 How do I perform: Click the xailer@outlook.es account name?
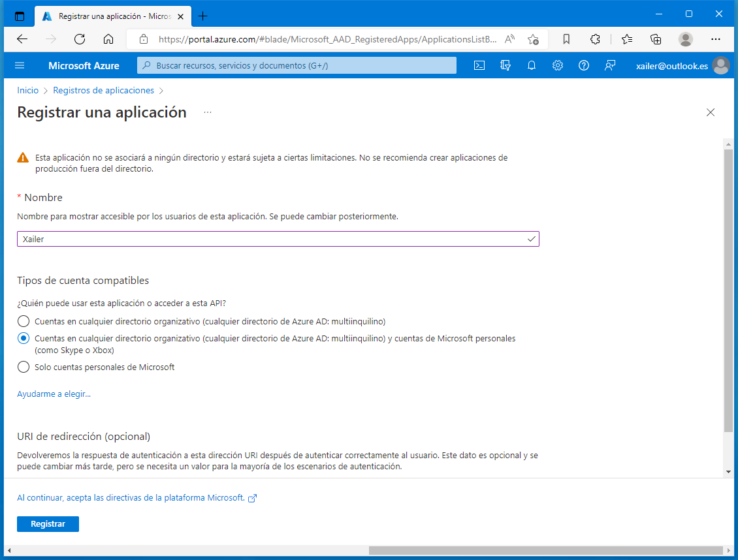point(671,67)
